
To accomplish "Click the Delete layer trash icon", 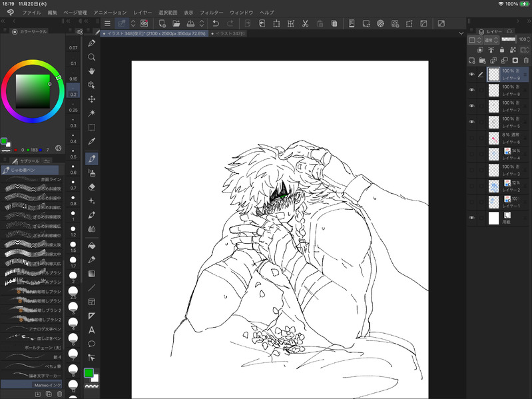I will point(526,61).
